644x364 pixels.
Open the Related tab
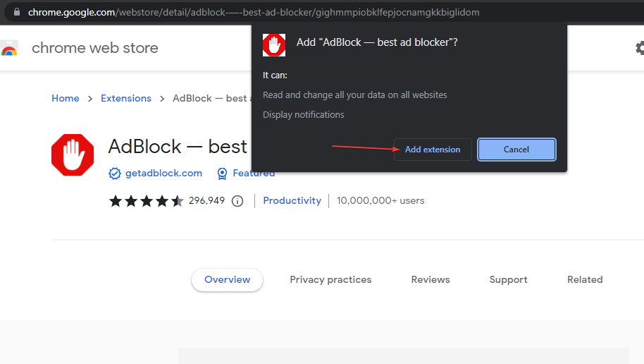tap(585, 279)
